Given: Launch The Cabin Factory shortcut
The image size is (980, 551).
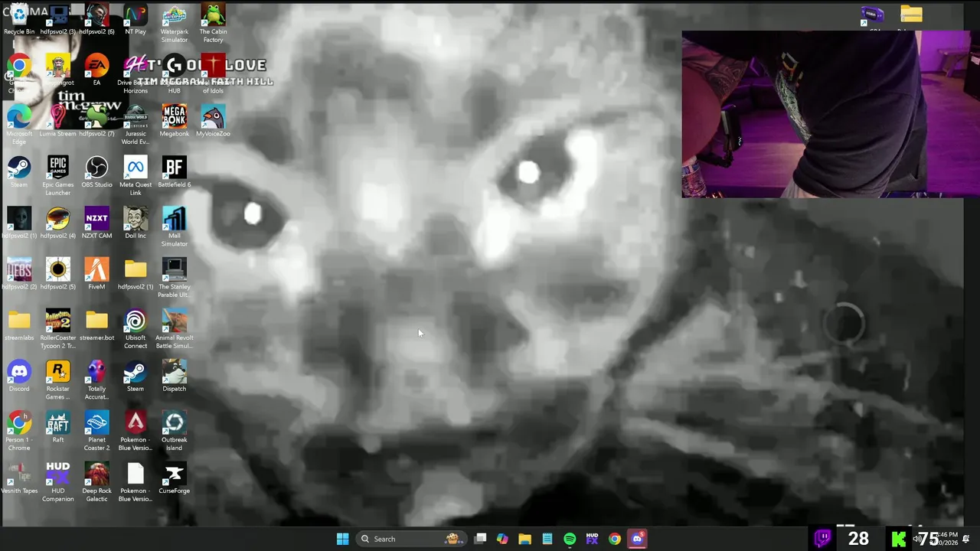Looking at the screenshot, I should [213, 24].
